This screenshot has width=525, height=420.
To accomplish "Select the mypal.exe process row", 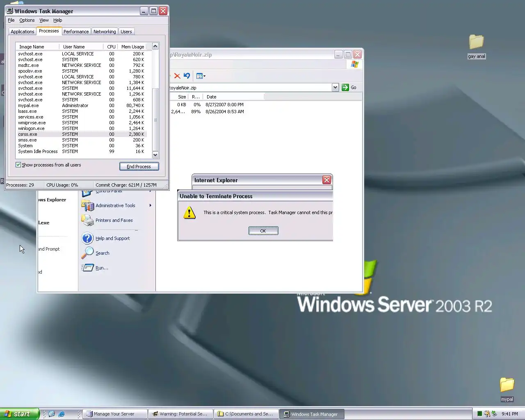I will point(81,105).
